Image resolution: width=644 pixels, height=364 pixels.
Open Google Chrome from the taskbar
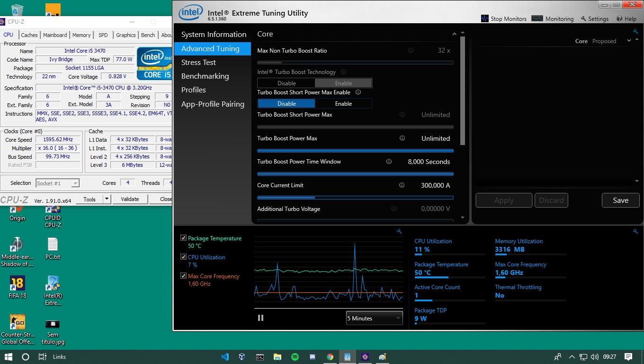[x=330, y=357]
